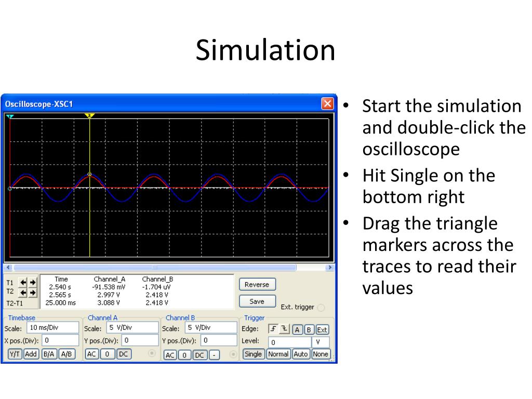
Task: Select A/B timebase mode
Action: tap(66, 354)
